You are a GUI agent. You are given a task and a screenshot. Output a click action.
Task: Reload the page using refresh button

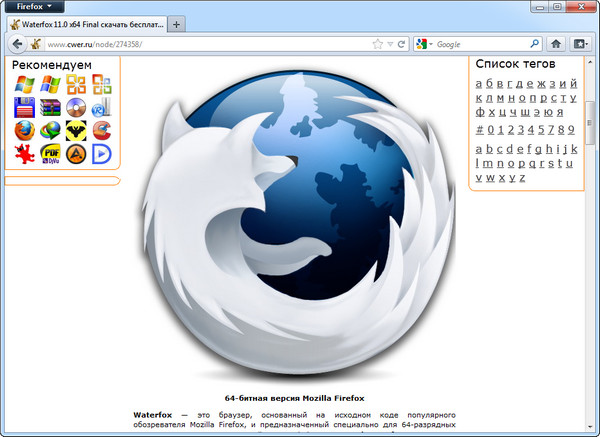click(x=400, y=44)
